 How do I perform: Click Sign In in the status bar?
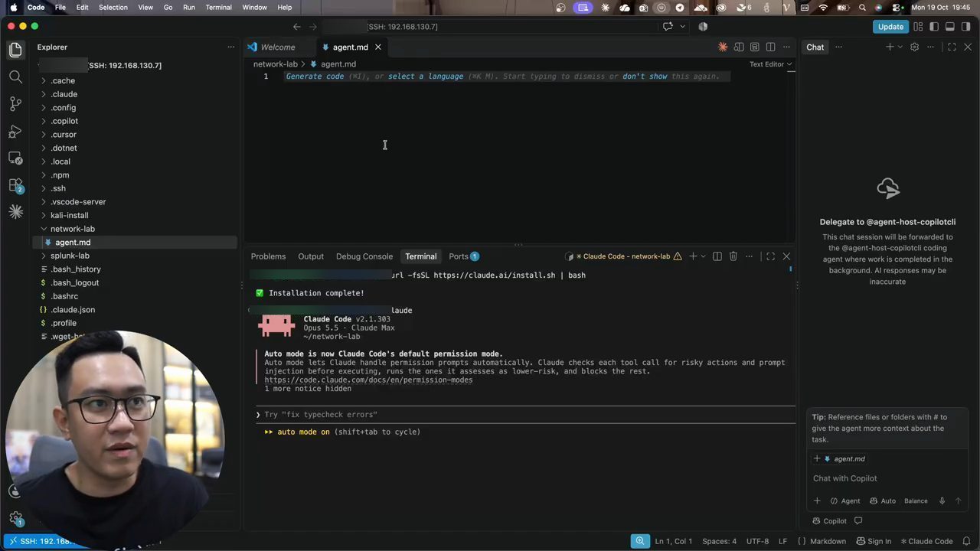(874, 541)
